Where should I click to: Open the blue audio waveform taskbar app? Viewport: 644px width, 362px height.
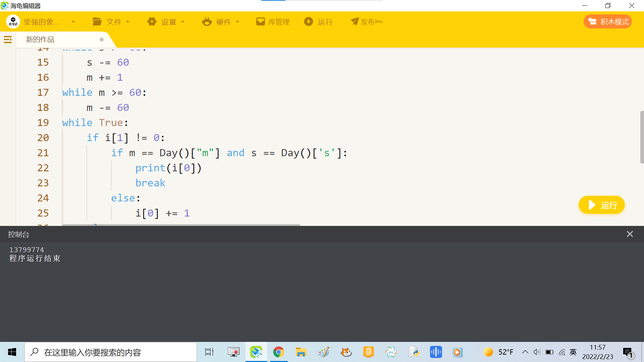point(436,352)
